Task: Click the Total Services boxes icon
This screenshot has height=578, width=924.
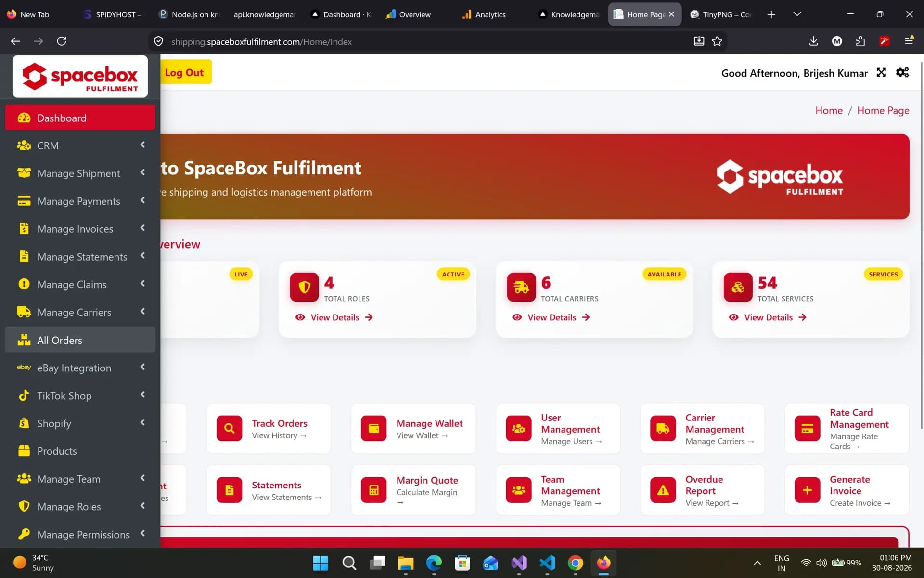Action: pyautogui.click(x=738, y=288)
